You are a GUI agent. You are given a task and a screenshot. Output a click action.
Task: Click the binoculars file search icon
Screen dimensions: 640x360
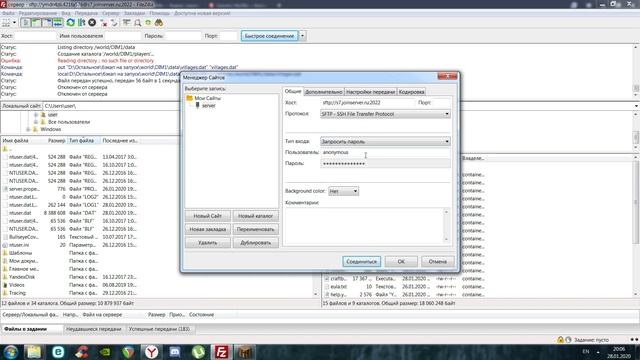(159, 23)
